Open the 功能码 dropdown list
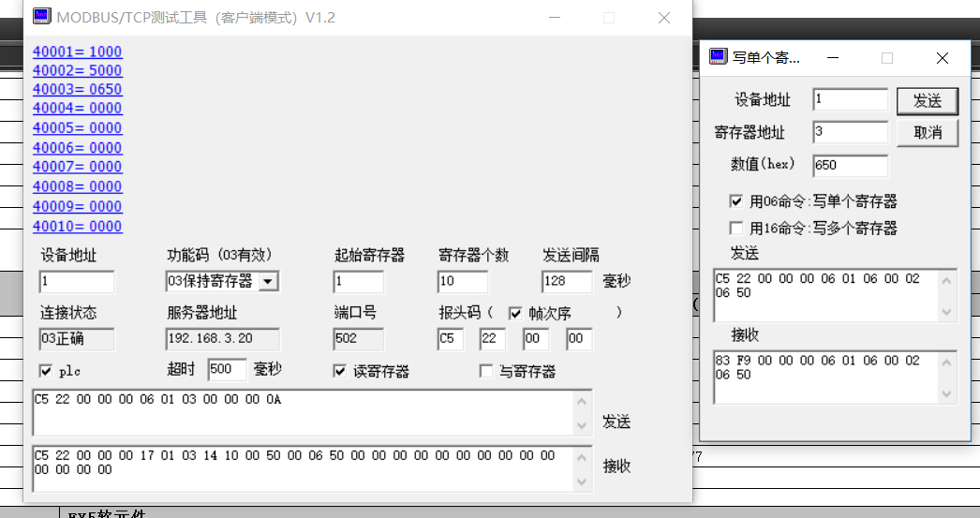Image resolution: width=980 pixels, height=518 pixels. [268, 281]
